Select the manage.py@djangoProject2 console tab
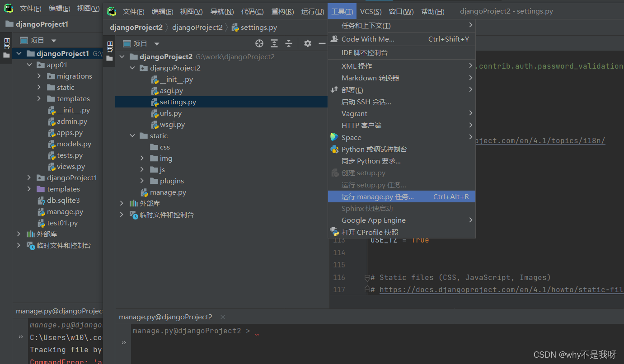Image resolution: width=624 pixels, height=364 pixels. (x=165, y=317)
